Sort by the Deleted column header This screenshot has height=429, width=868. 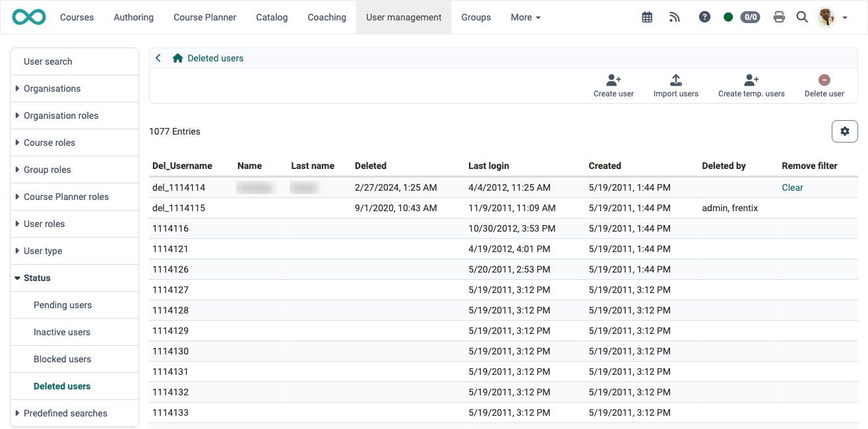tap(371, 166)
